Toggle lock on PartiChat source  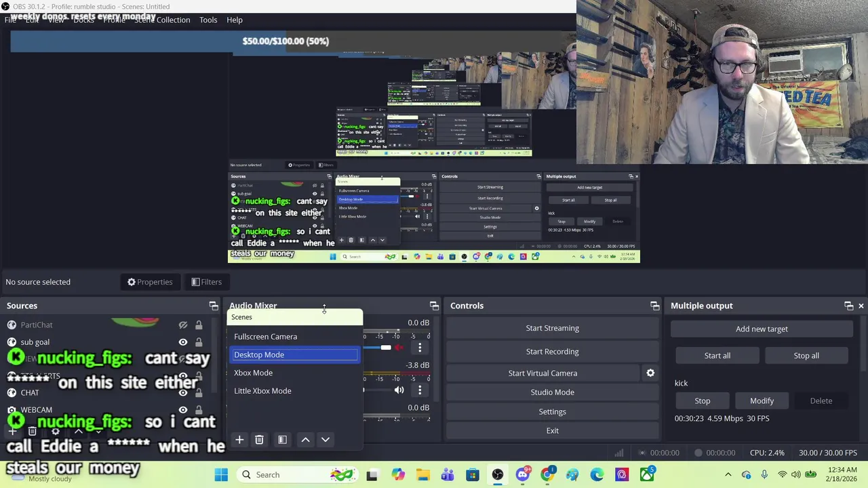pyautogui.click(x=199, y=325)
